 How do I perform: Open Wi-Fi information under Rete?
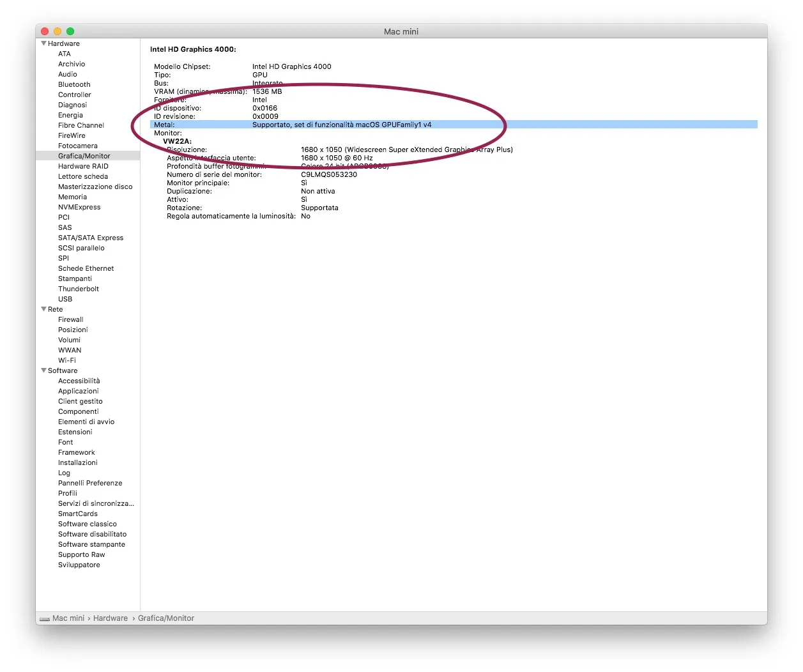click(x=67, y=360)
